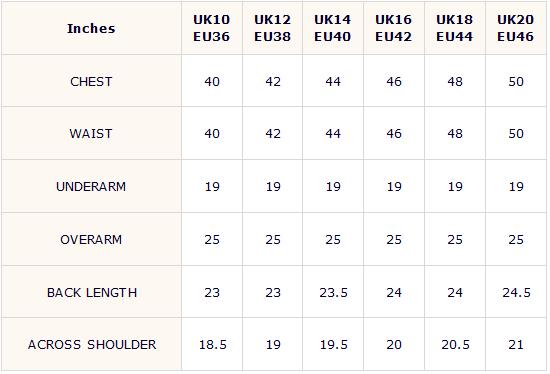
Task: Click the OVERARM row label
Action: pyautogui.click(x=91, y=240)
